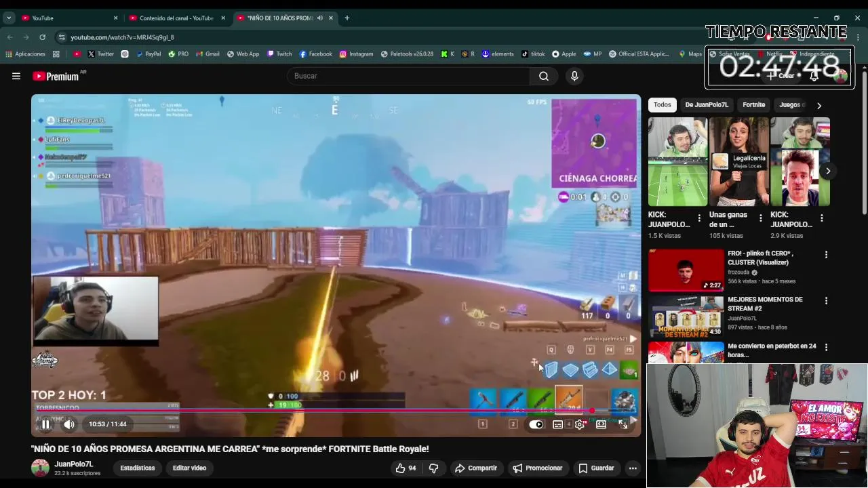This screenshot has height=488, width=868.
Task: Pause the playing video
Action: pos(45,424)
